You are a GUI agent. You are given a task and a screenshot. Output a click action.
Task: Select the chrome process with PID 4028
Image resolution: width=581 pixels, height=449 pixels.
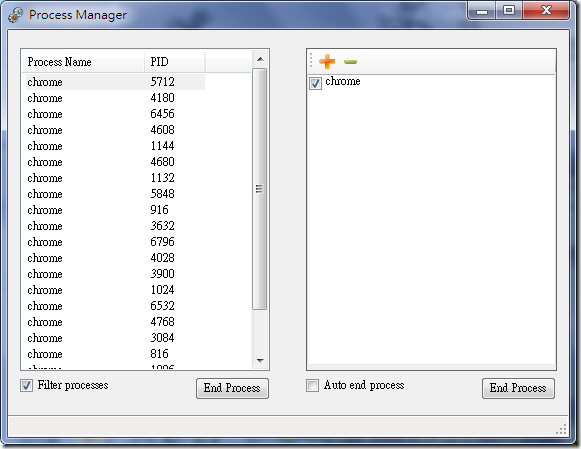(x=115, y=258)
